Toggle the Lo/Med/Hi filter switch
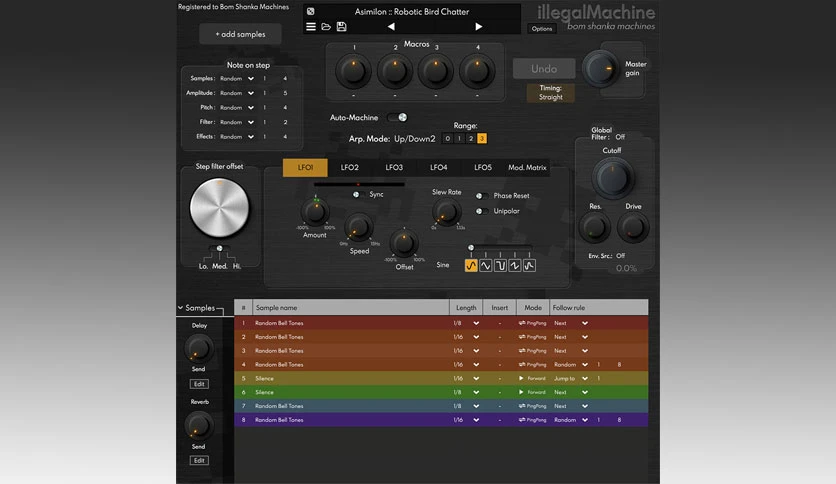 (x=219, y=248)
